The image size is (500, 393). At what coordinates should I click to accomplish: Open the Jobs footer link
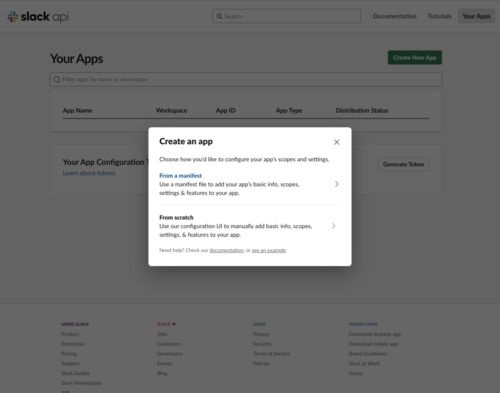(x=162, y=334)
